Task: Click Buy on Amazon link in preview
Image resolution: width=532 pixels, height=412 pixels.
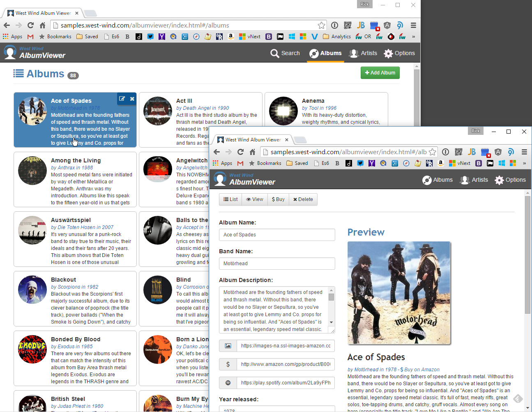Action: pyautogui.click(x=420, y=370)
